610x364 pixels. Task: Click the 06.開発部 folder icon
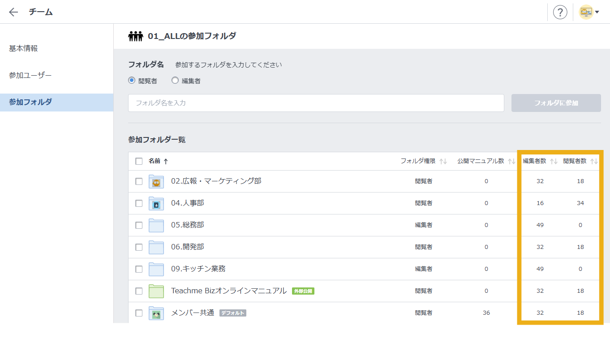click(155, 247)
